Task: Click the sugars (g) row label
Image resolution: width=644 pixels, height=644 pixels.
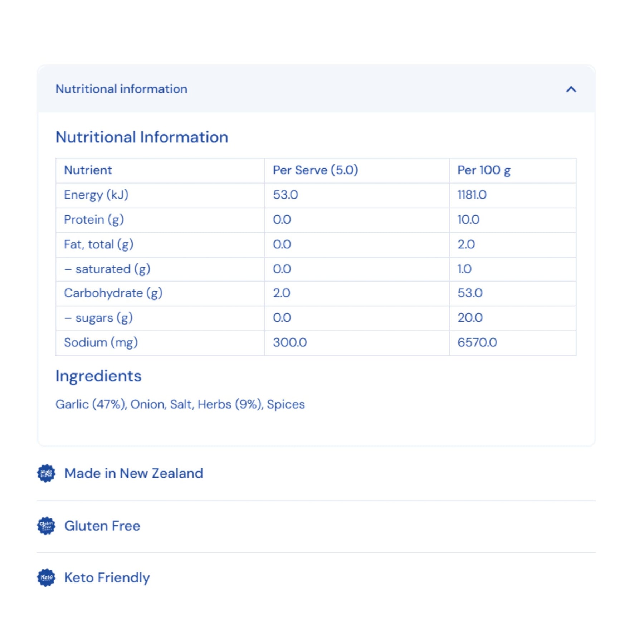Action: [98, 318]
